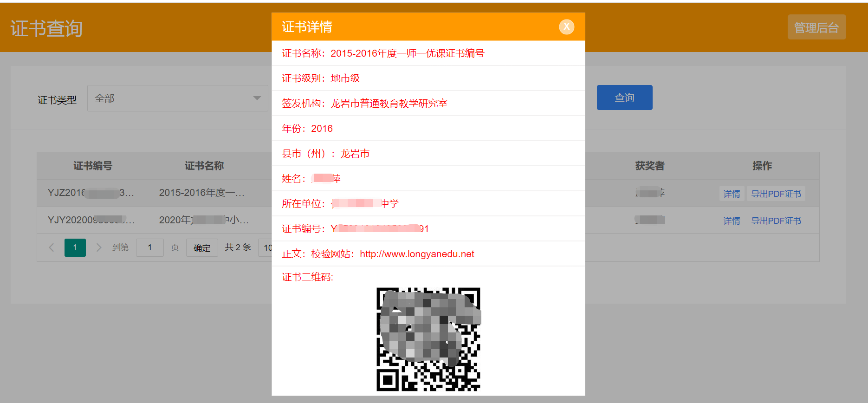Click 详情 link for the YJZ2016 certificate row

point(732,194)
